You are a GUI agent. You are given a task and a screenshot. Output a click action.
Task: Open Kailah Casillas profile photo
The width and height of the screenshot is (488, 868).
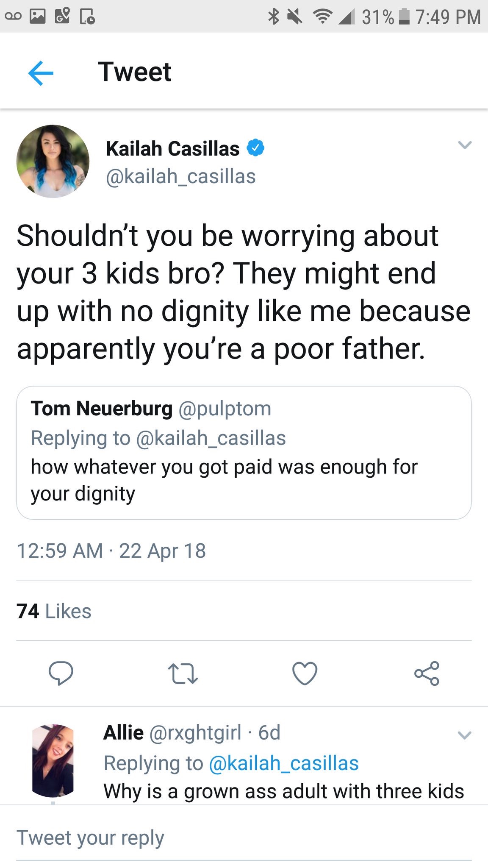coord(53,161)
